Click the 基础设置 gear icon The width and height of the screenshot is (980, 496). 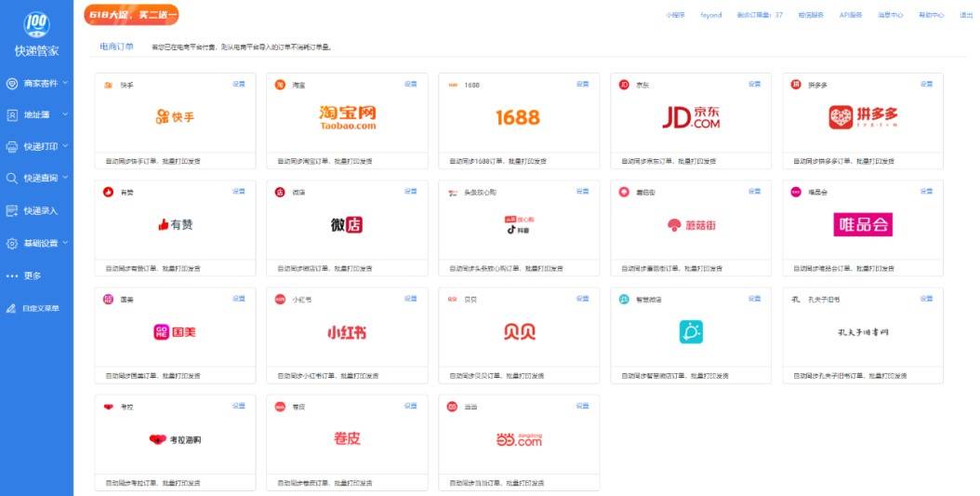12,243
